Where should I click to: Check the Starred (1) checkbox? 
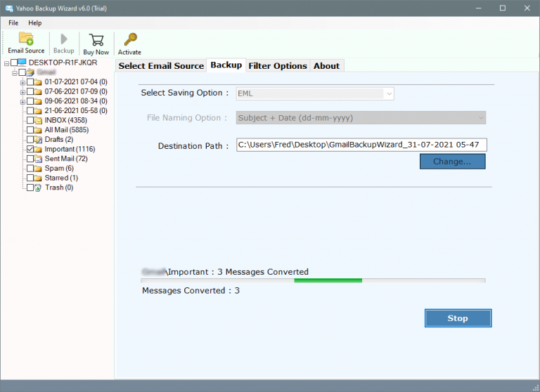30,178
